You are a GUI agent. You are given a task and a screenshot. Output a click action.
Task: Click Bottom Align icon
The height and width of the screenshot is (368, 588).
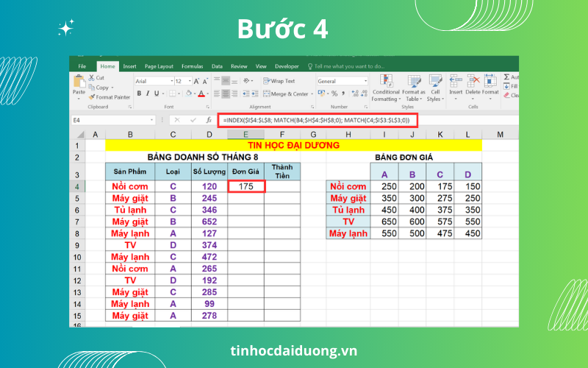pos(234,81)
